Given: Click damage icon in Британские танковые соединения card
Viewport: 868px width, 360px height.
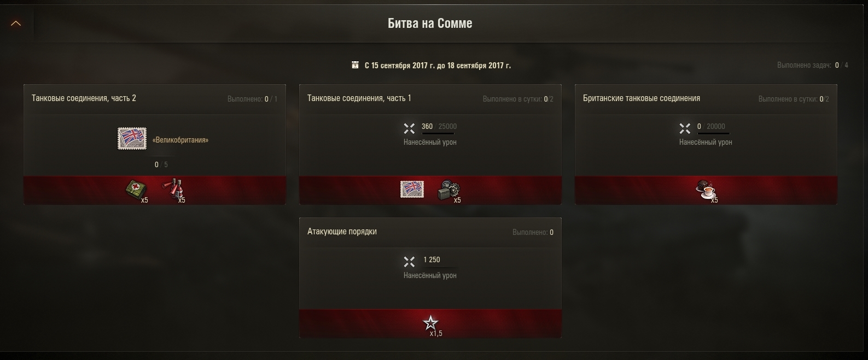Looking at the screenshot, I should click(x=685, y=128).
